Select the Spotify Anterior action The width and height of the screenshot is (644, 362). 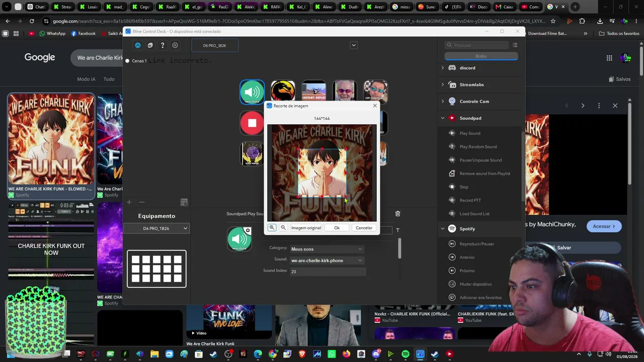(x=467, y=257)
